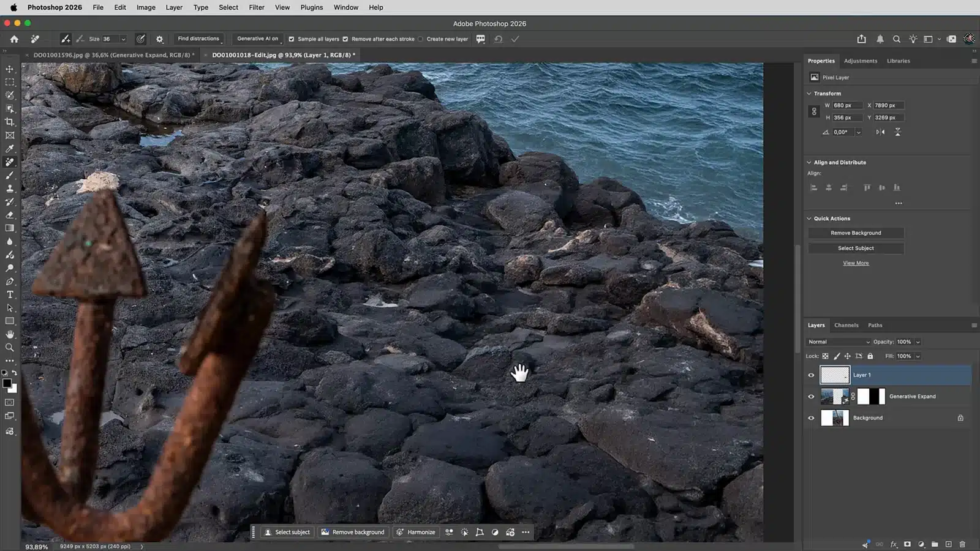Open the Filter menu

tap(257, 7)
